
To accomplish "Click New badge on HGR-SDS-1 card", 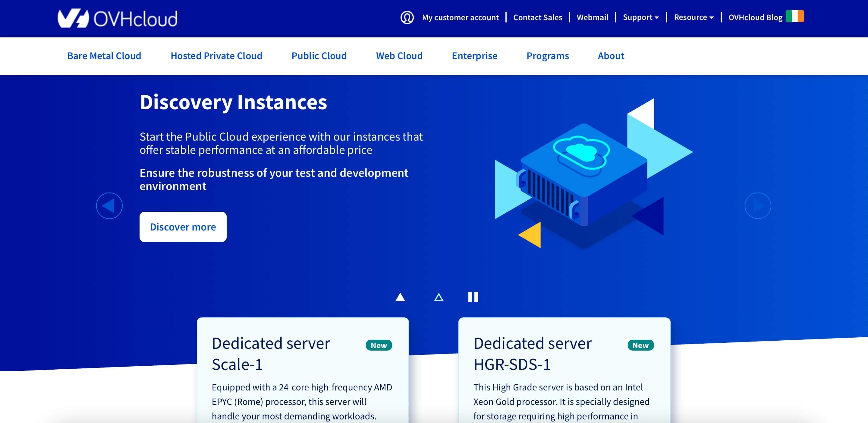I will point(640,345).
